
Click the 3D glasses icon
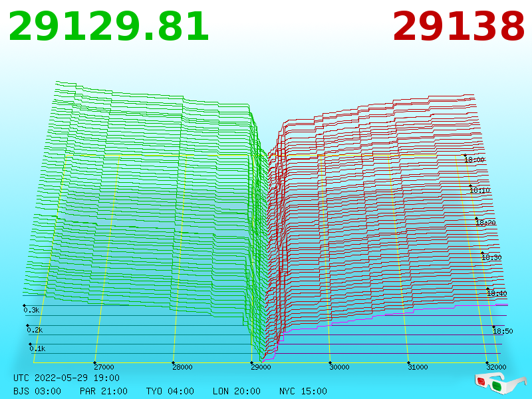click(x=501, y=383)
